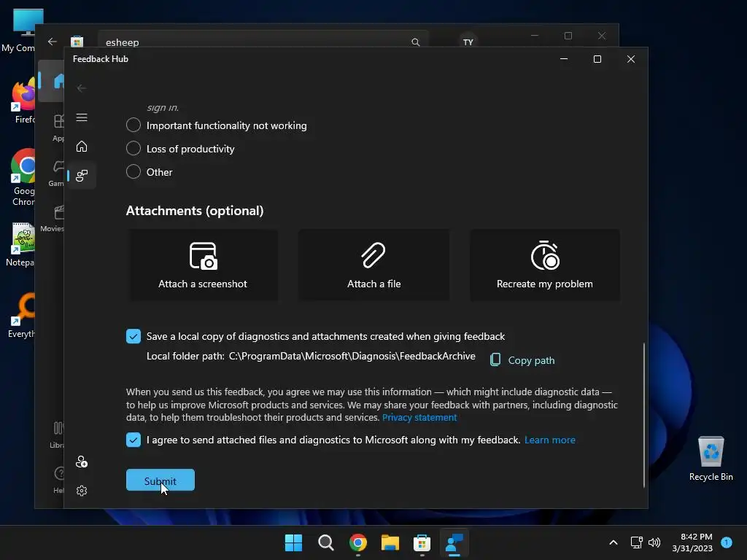
Task: Select Notepad++ desktop shortcut
Action: 21,245
